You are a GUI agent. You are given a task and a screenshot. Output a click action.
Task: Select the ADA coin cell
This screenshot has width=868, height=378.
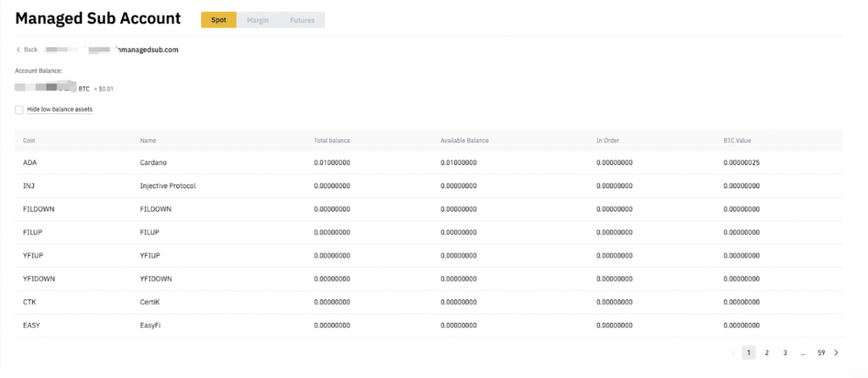30,163
